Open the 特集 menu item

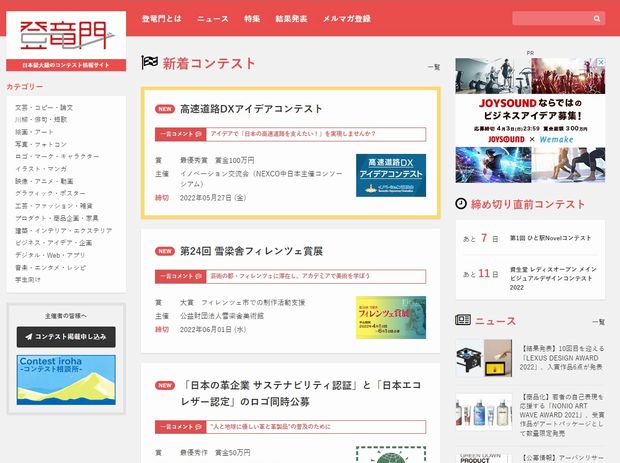(x=252, y=19)
